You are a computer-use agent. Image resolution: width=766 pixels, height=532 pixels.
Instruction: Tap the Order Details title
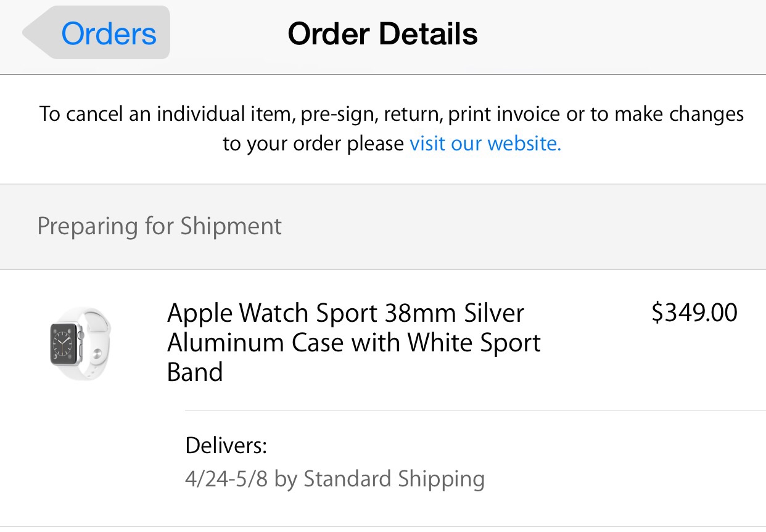382,33
